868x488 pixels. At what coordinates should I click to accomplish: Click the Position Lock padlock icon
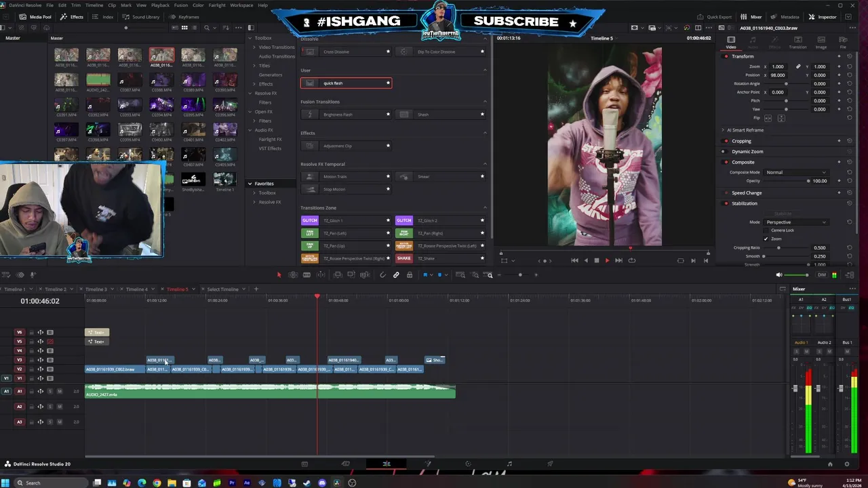point(409,274)
